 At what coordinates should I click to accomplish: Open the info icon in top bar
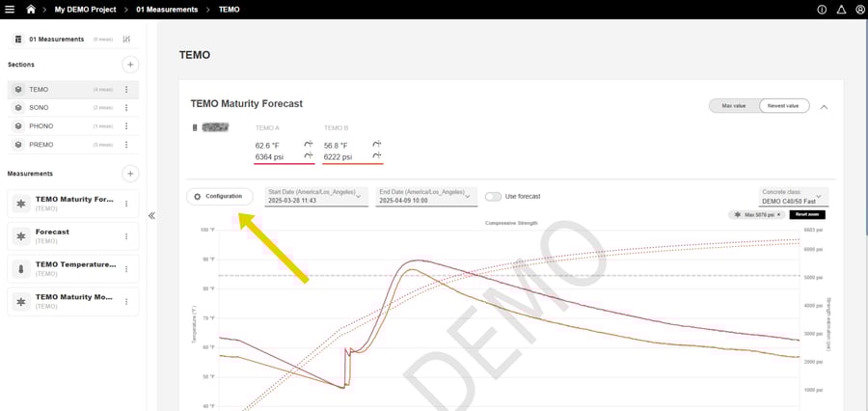(x=822, y=10)
